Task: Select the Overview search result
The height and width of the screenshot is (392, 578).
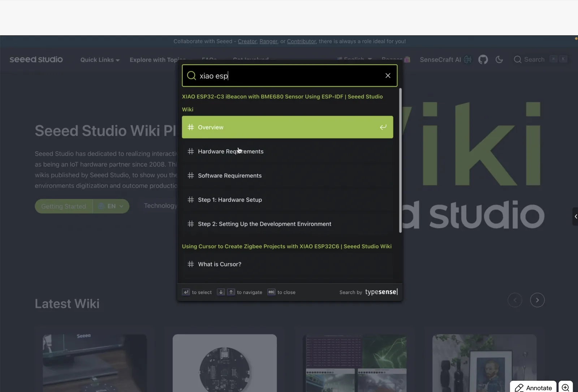Action: pos(288,127)
